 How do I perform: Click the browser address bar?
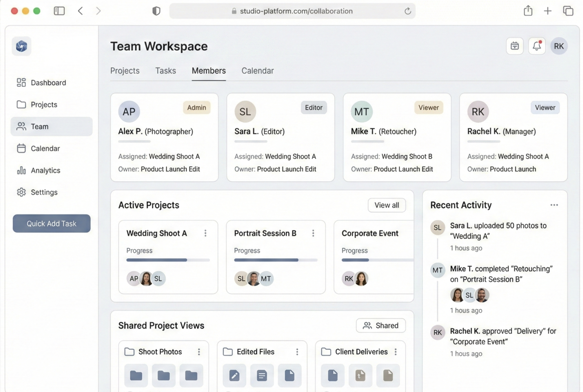pos(292,11)
